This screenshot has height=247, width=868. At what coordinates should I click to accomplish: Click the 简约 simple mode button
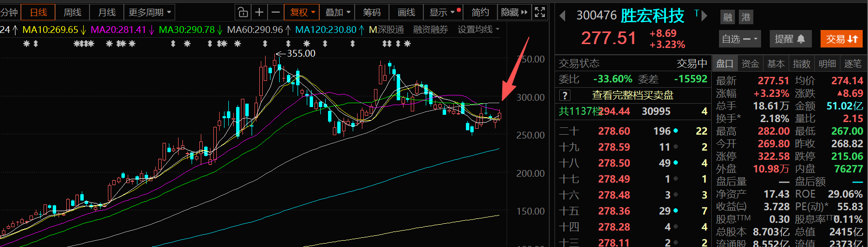pos(480,12)
